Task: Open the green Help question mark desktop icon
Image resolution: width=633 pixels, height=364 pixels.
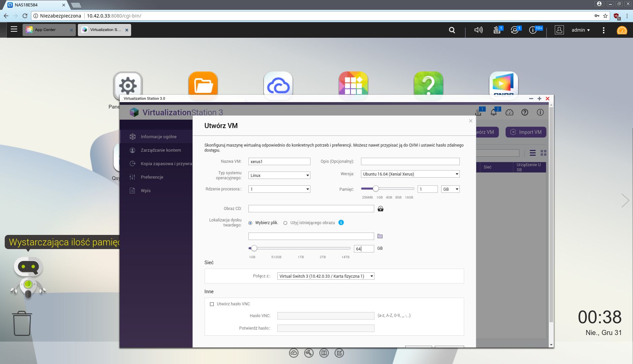Action: click(428, 86)
